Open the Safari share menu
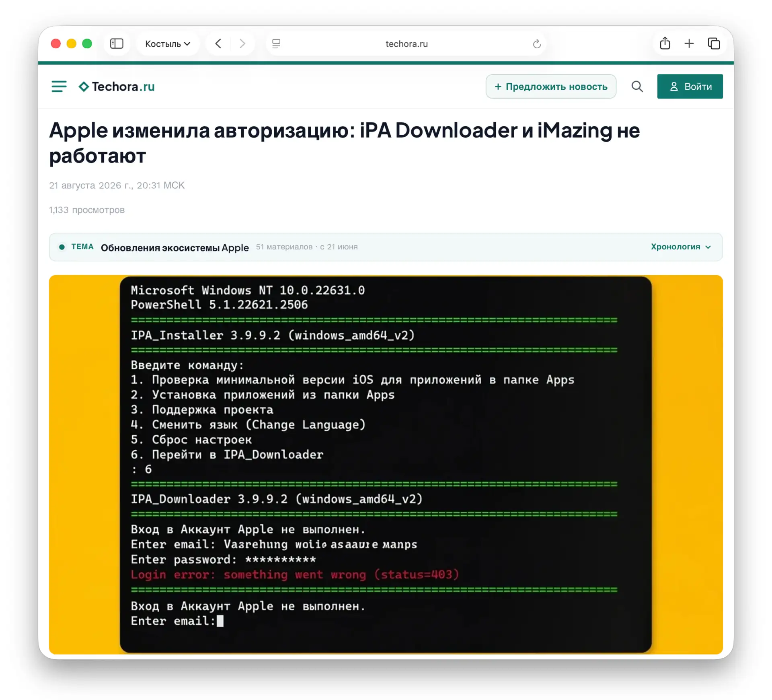 [665, 43]
